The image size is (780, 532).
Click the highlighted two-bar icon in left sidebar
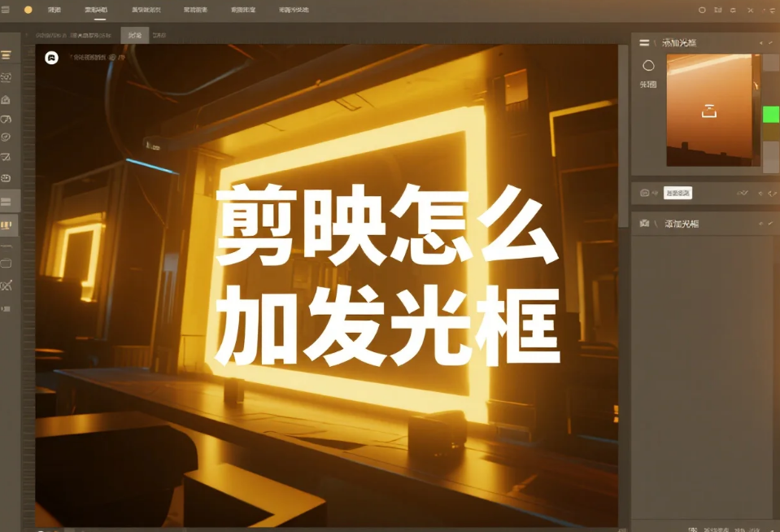[x=6, y=201]
